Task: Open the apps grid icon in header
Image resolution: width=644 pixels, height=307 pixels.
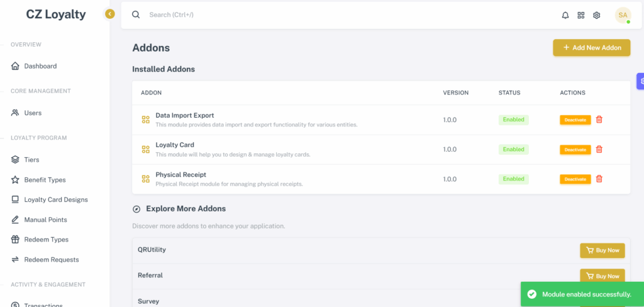Action: pyautogui.click(x=580, y=15)
